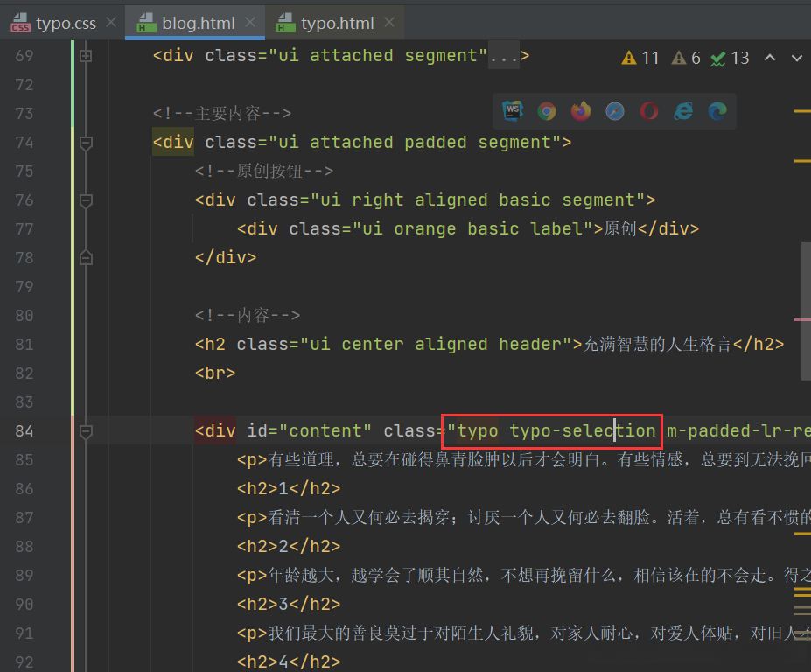This screenshot has height=672, width=811.
Task: Click the h2 tag containing 3
Action: coord(289,605)
